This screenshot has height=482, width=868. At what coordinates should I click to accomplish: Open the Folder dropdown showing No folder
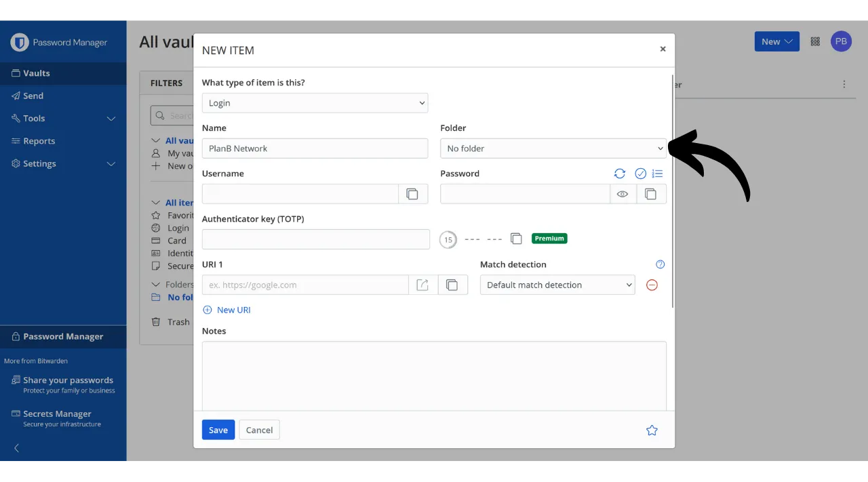(553, 148)
